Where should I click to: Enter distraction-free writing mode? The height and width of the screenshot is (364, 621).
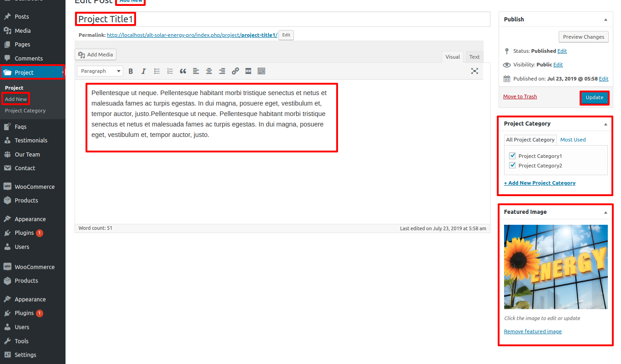[475, 71]
